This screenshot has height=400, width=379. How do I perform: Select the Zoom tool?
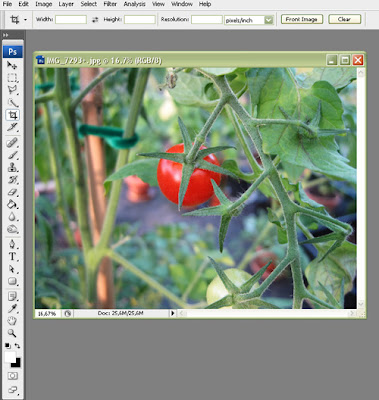point(13,333)
